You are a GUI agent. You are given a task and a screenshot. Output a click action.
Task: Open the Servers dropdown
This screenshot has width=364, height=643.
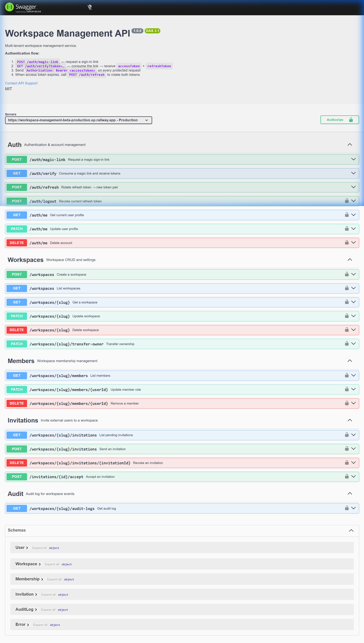pyautogui.click(x=79, y=120)
